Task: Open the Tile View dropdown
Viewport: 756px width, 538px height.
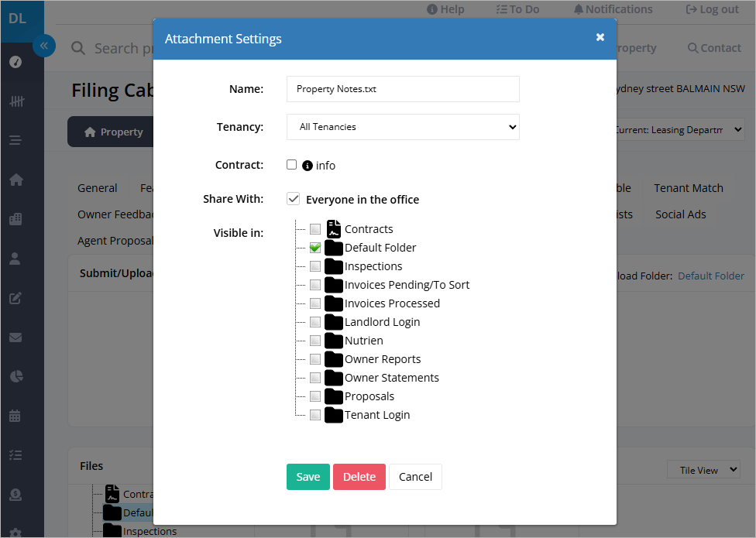Action: click(x=703, y=470)
